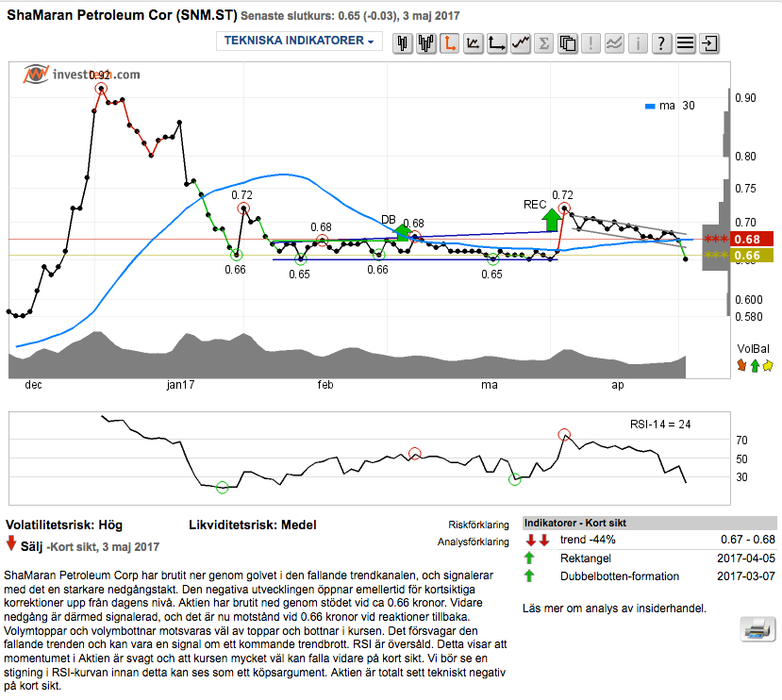Click the ShaMaran Petroleum Cor (SNM.ST) title

coord(123,15)
